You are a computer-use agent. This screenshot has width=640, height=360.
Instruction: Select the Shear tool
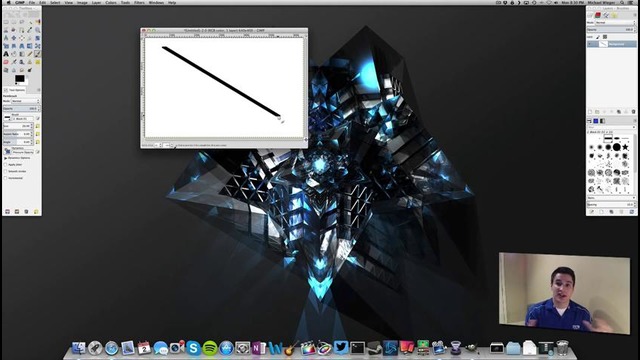[13, 46]
